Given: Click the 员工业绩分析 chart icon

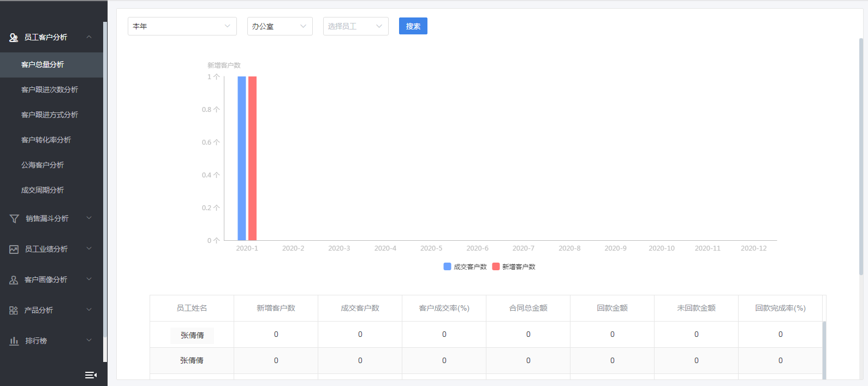Looking at the screenshot, I should [x=14, y=250].
